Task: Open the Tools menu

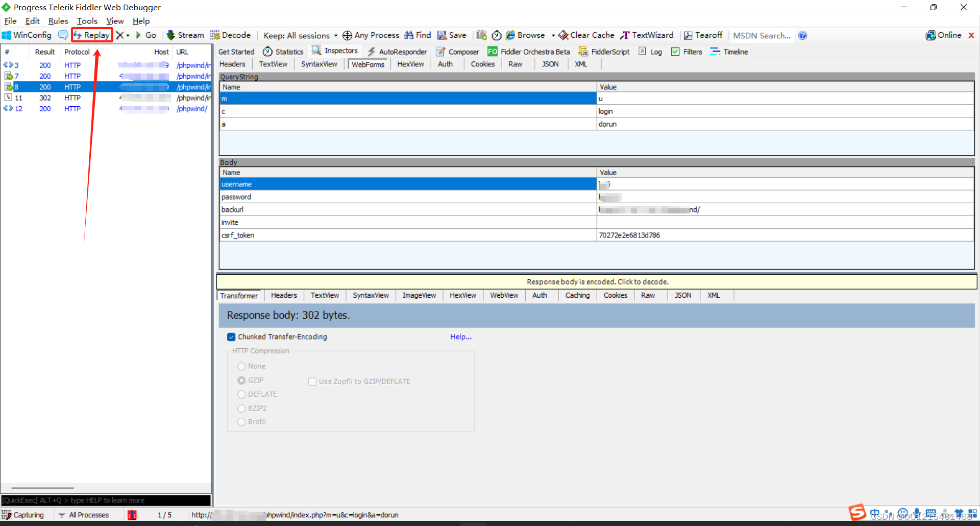Action: (87, 21)
